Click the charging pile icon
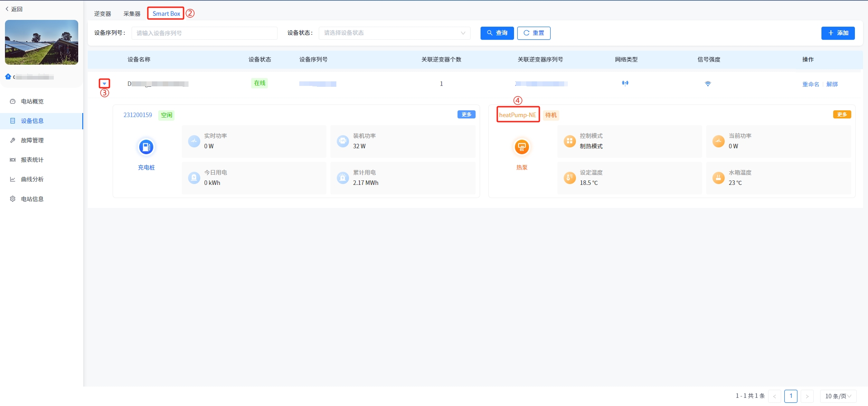 click(x=146, y=147)
